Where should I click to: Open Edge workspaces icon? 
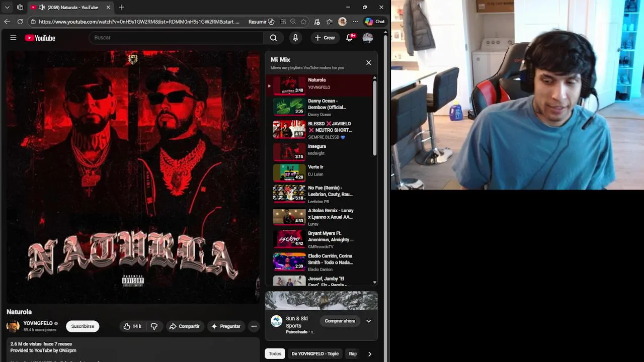tap(20, 8)
